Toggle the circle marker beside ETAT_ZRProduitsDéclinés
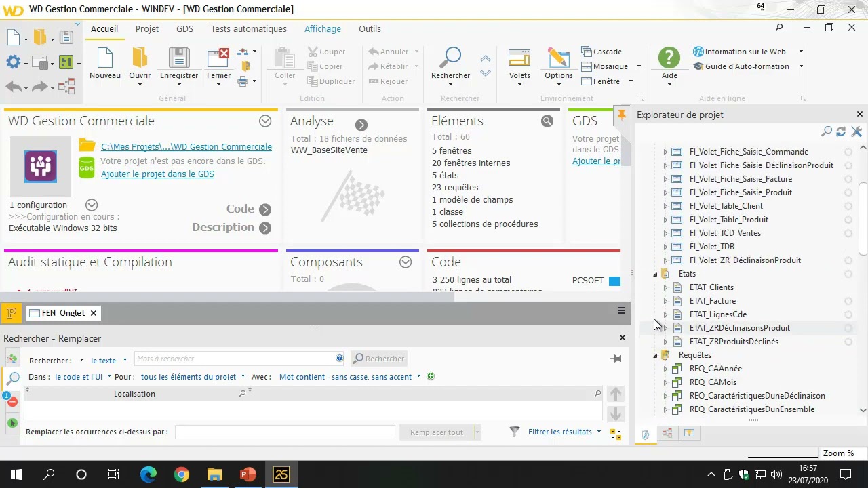This screenshot has width=868, height=488. click(848, 342)
